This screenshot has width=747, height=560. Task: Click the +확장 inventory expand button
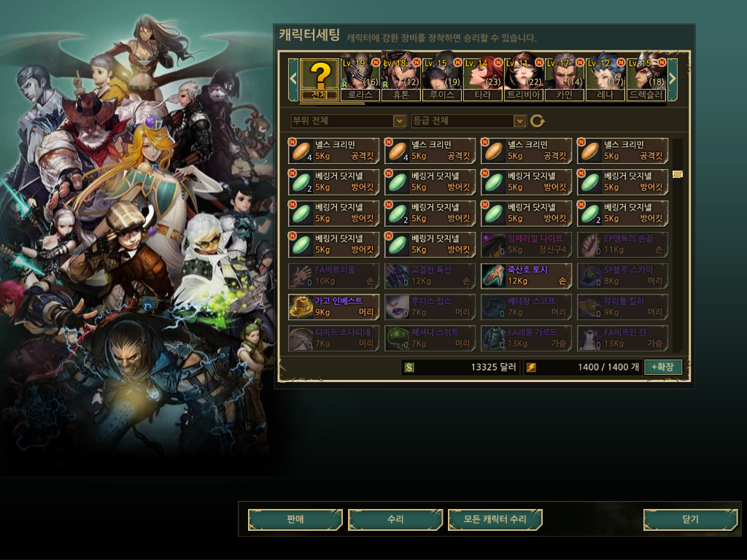662,367
